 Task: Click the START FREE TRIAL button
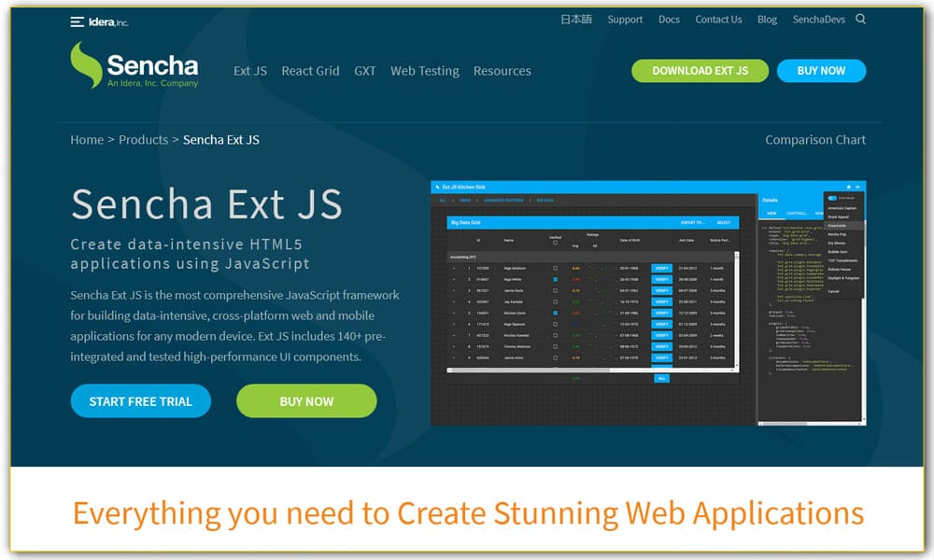140,400
